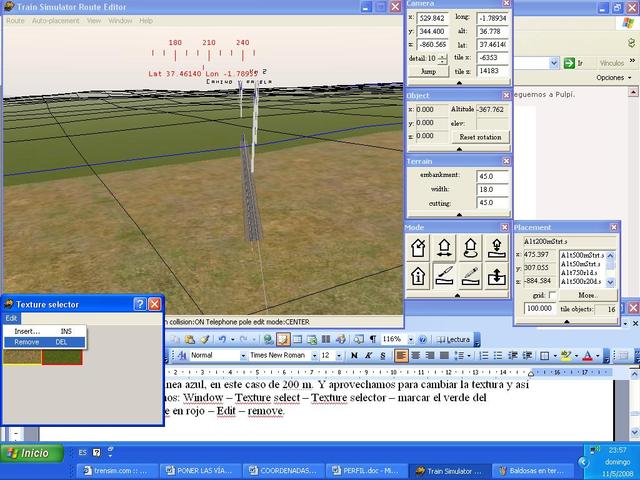Select the object select mode icon
This screenshot has height=480, width=640.
click(419, 247)
